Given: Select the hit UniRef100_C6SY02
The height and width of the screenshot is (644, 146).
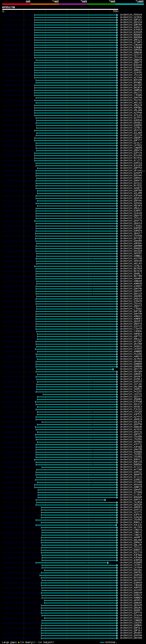Looking at the screenshot, I should [131, 394].
